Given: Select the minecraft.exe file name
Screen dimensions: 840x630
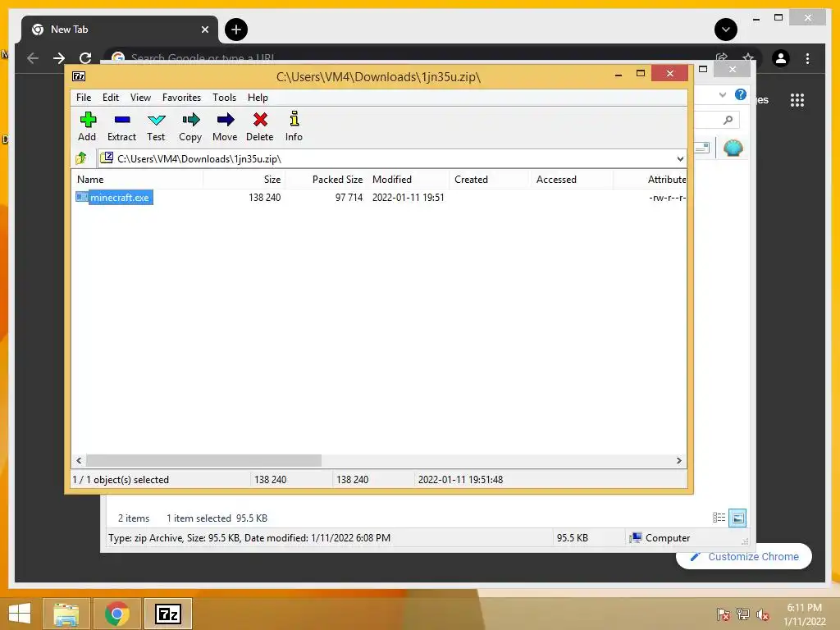Looking at the screenshot, I should (x=120, y=197).
